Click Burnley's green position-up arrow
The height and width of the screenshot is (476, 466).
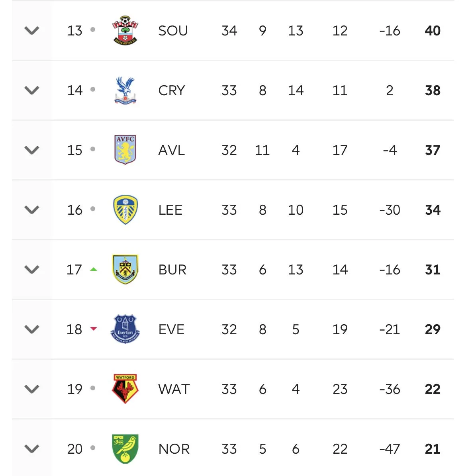(93, 269)
